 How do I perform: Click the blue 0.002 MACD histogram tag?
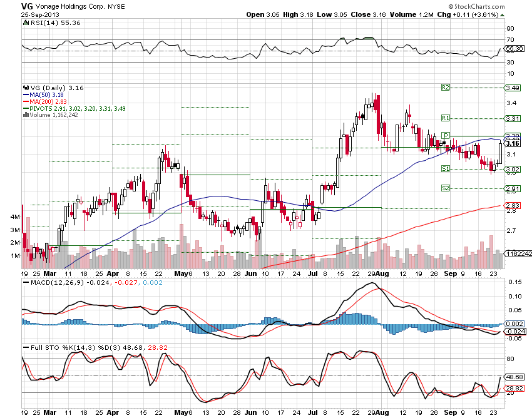[514, 324]
